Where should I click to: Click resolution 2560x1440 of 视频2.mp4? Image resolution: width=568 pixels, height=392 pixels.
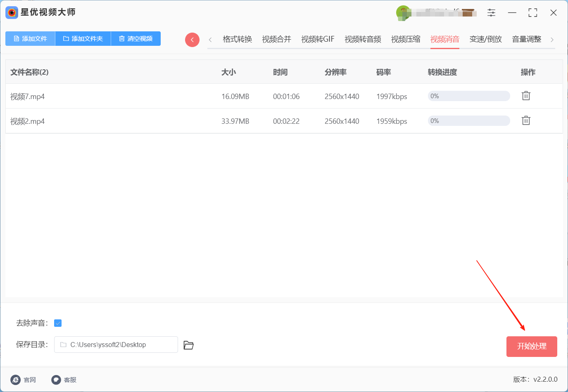tap(342, 121)
